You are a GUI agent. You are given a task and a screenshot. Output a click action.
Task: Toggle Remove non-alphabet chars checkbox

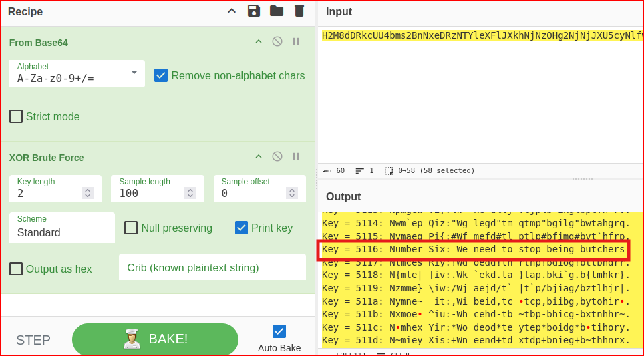click(x=161, y=75)
